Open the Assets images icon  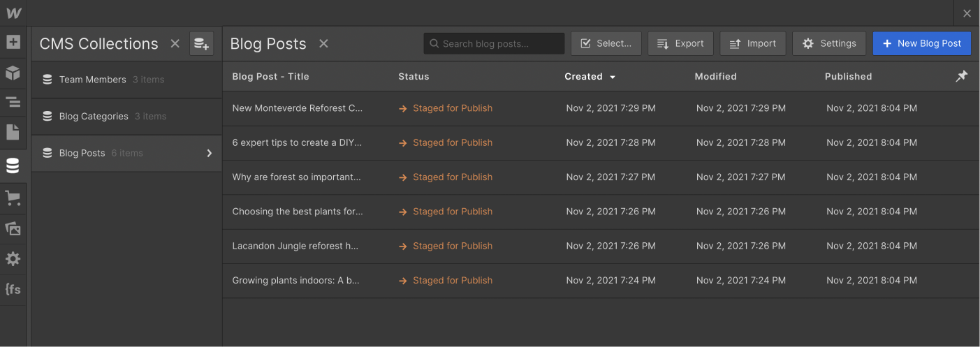[x=13, y=228]
